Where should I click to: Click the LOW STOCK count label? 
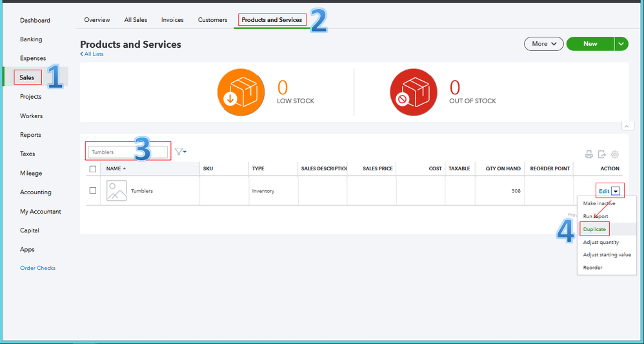[x=296, y=101]
